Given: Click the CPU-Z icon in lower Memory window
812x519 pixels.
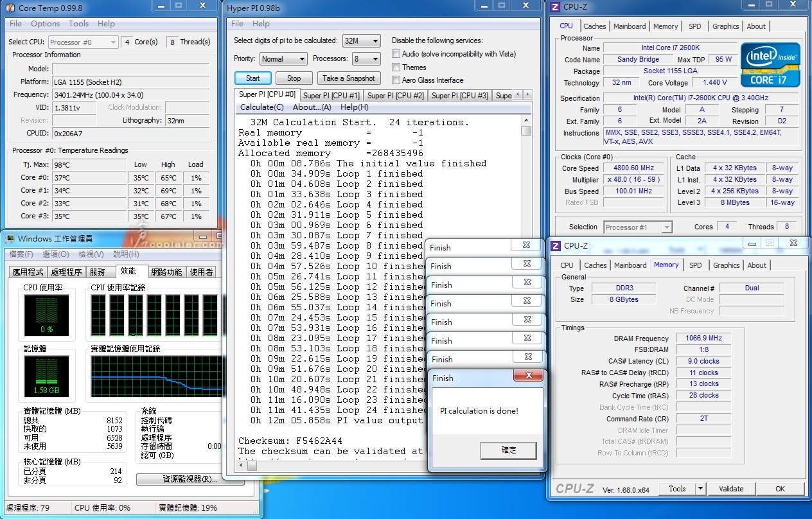Looking at the screenshot, I should [555, 245].
